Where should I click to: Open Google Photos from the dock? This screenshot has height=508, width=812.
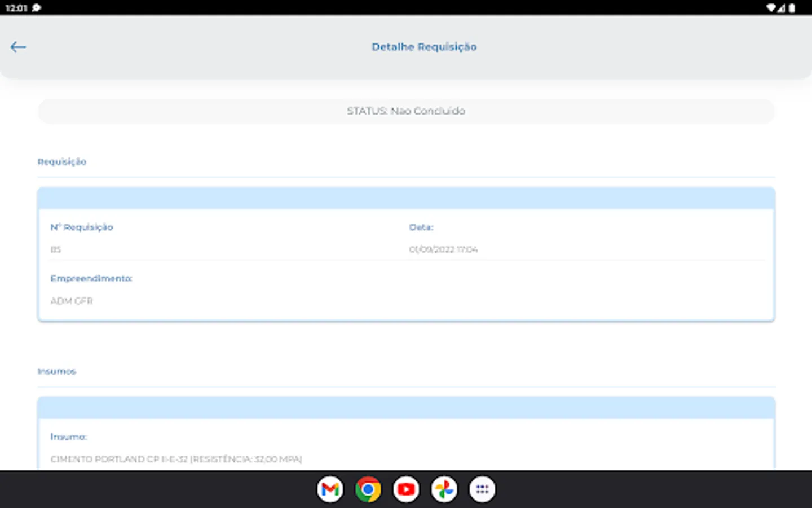(444, 489)
